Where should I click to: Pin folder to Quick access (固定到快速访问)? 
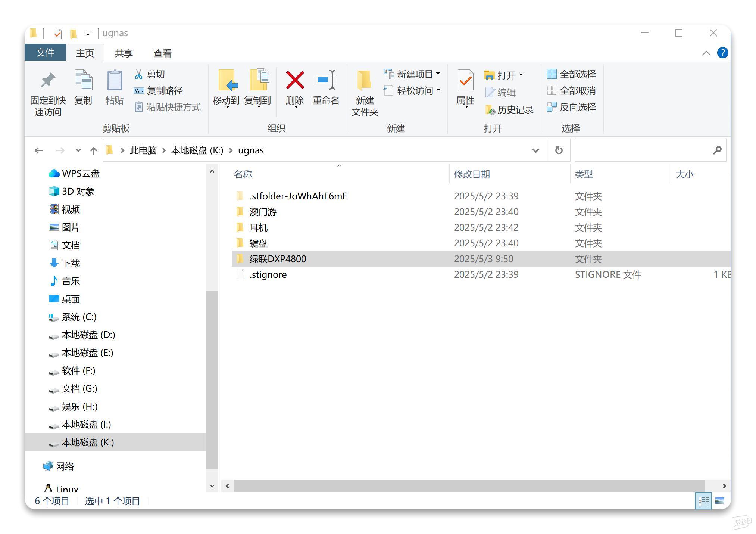pos(48,94)
